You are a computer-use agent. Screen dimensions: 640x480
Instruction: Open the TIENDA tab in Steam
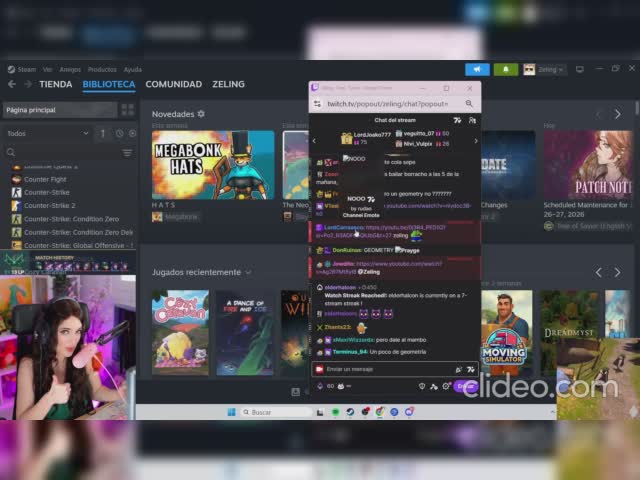[56, 84]
